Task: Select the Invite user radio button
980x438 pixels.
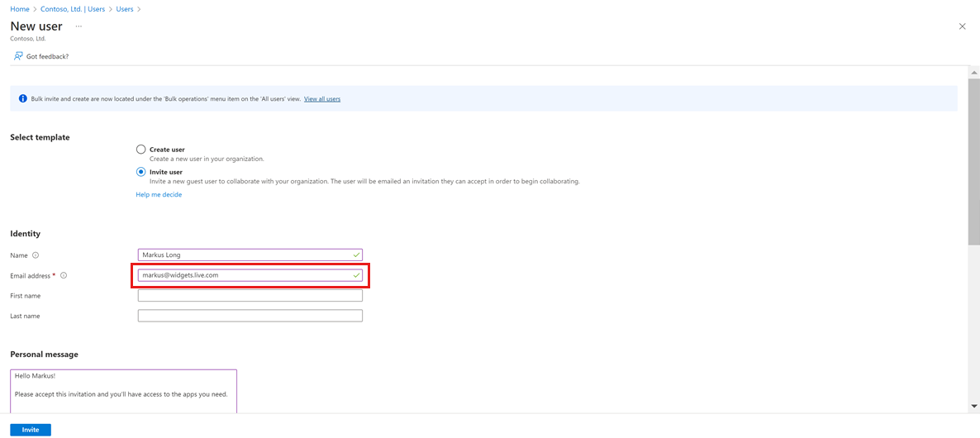Action: (x=140, y=172)
